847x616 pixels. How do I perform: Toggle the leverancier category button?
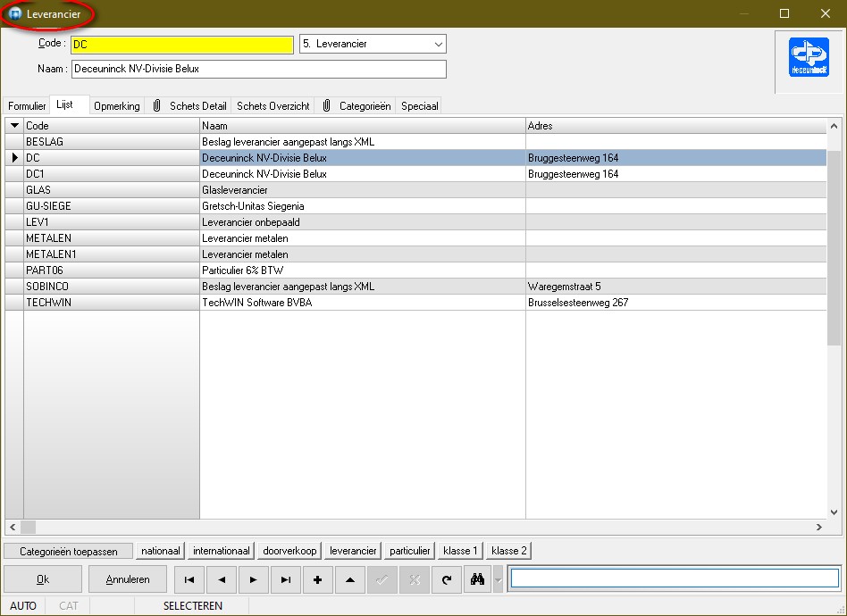pos(353,551)
